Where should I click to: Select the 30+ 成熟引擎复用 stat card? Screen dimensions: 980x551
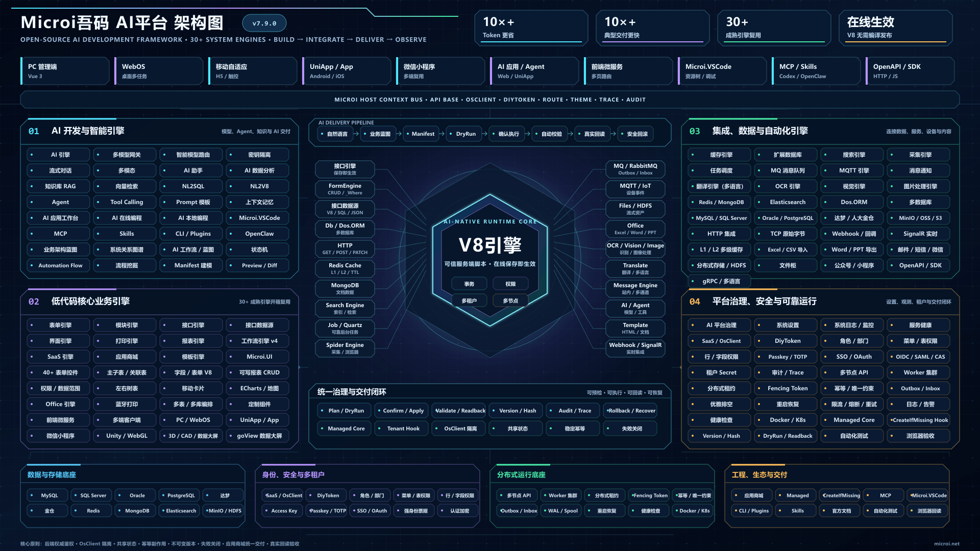pyautogui.click(x=774, y=29)
